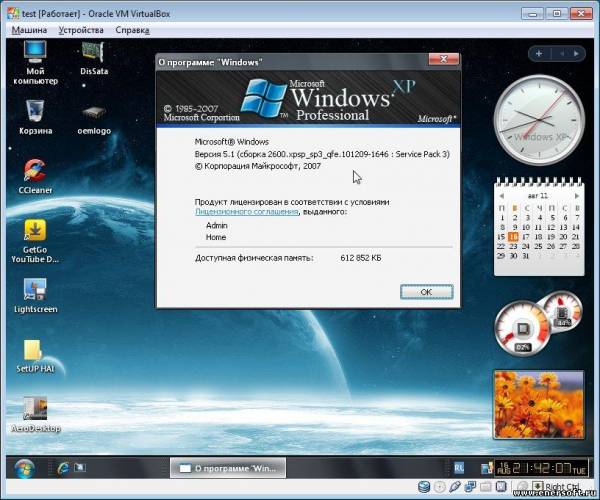Image resolution: width=600 pixels, height=500 pixels.
Task: Click the keyboard capture arrow indicator icon
Action: pyautogui.click(x=537, y=487)
